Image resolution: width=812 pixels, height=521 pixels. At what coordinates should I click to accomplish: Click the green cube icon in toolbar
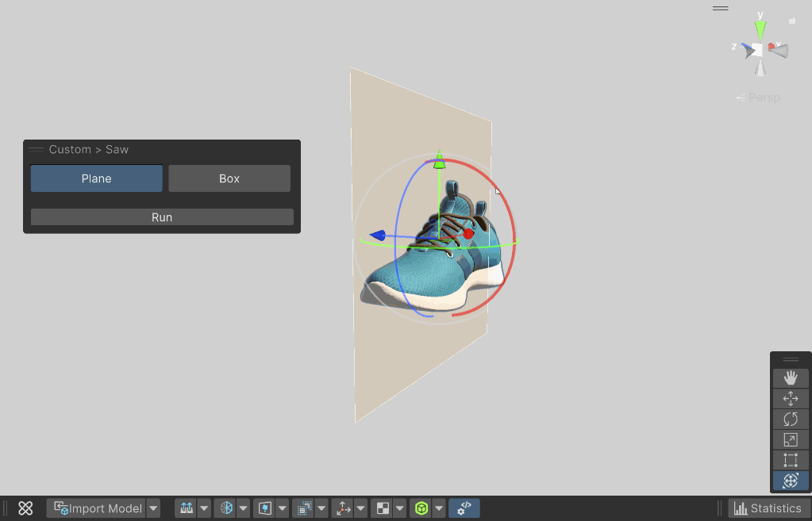pyautogui.click(x=421, y=508)
